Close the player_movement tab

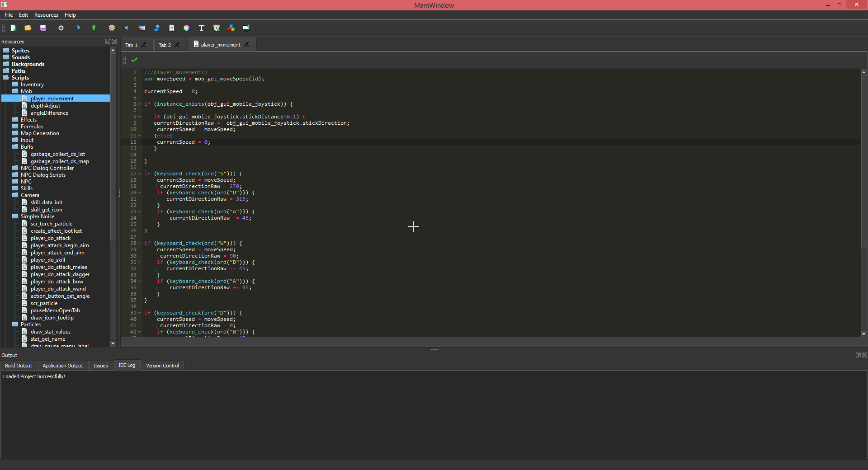(247, 44)
